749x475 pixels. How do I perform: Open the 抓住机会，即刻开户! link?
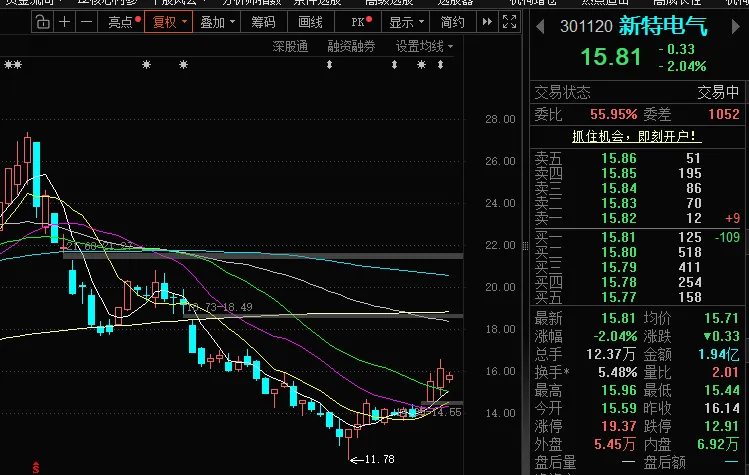coord(636,137)
